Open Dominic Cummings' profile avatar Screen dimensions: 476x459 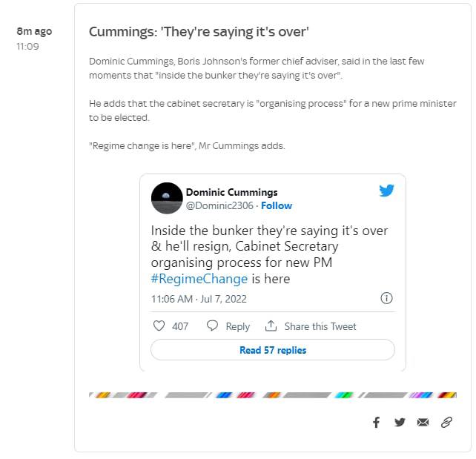tap(167, 198)
